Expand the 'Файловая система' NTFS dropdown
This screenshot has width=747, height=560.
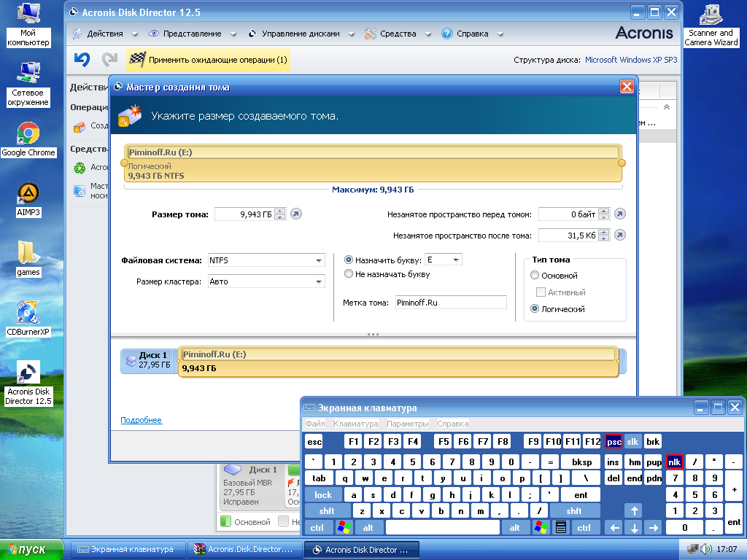(x=319, y=260)
